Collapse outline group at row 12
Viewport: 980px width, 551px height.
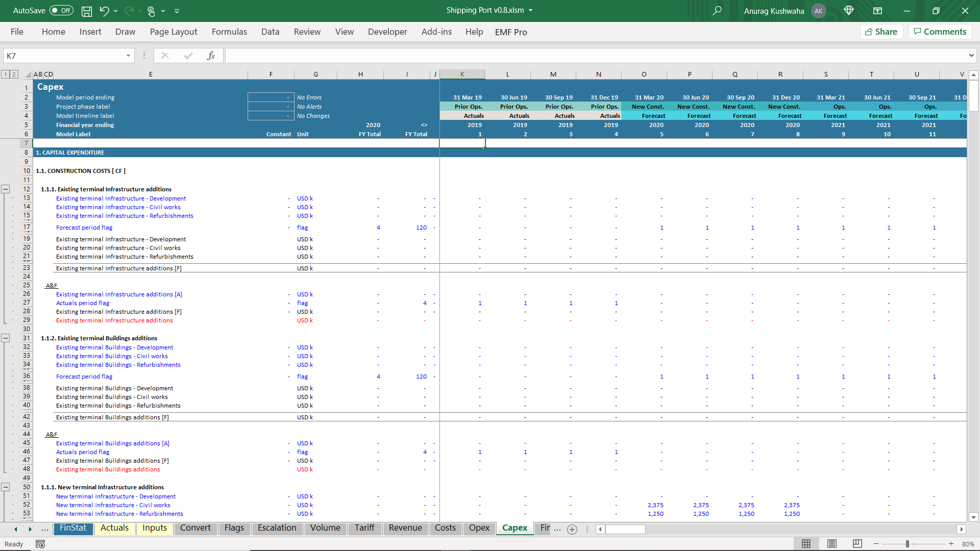[6, 189]
